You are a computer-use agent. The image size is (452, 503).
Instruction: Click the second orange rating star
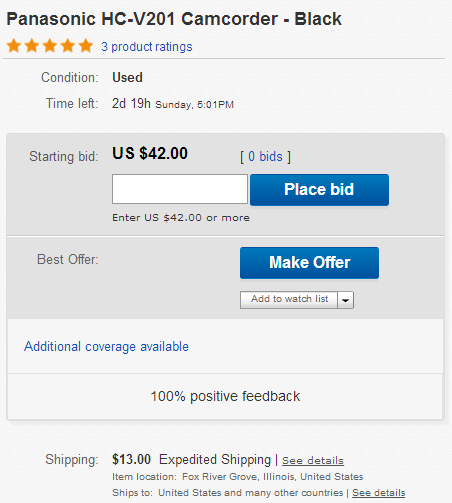(x=32, y=46)
